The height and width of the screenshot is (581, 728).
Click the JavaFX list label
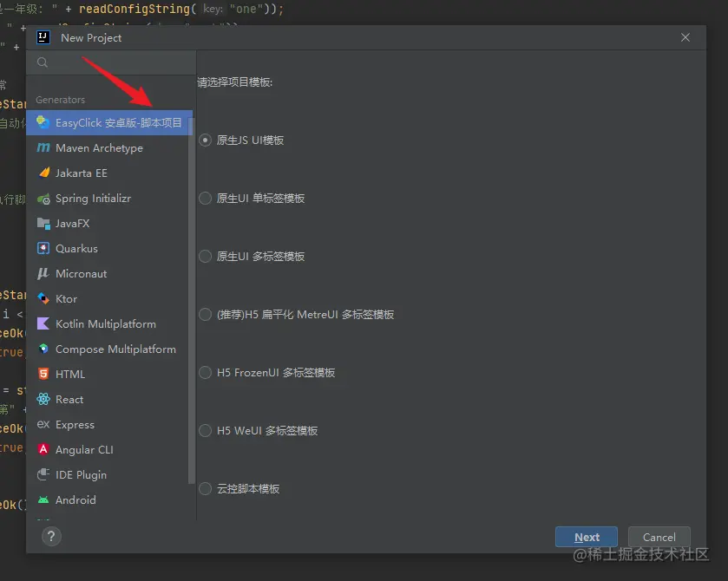(x=72, y=223)
